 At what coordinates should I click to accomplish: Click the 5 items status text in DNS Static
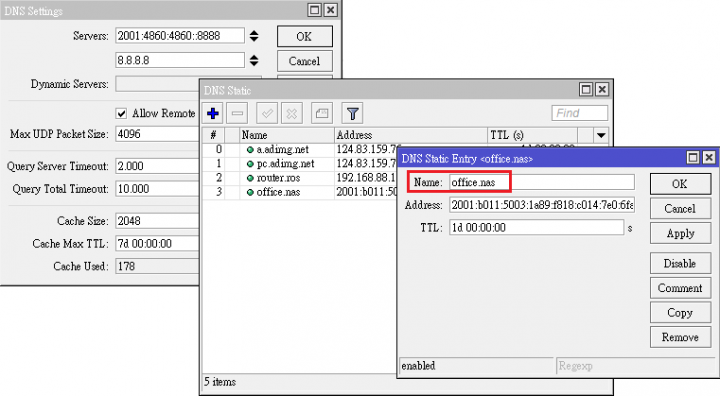tap(220, 382)
